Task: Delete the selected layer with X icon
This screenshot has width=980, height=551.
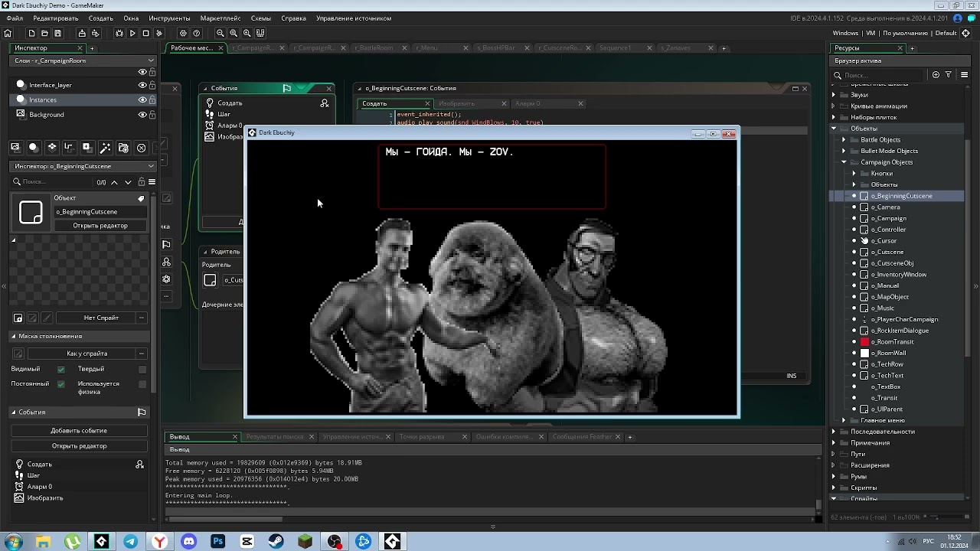Action: point(141,147)
